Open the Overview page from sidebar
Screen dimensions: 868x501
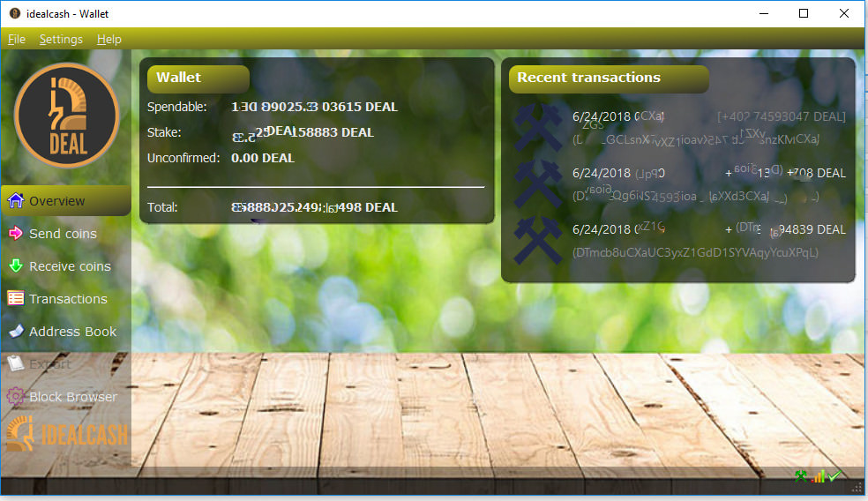pos(66,201)
